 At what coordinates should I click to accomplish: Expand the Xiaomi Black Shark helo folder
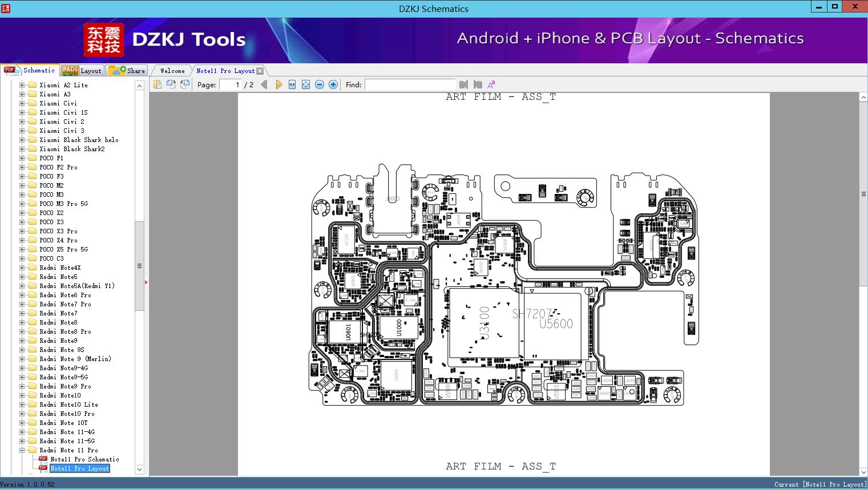[22, 140]
